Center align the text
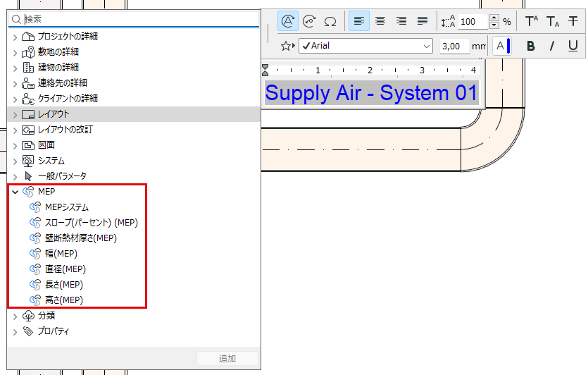Viewport: 588px width, 375px height. 380,21
